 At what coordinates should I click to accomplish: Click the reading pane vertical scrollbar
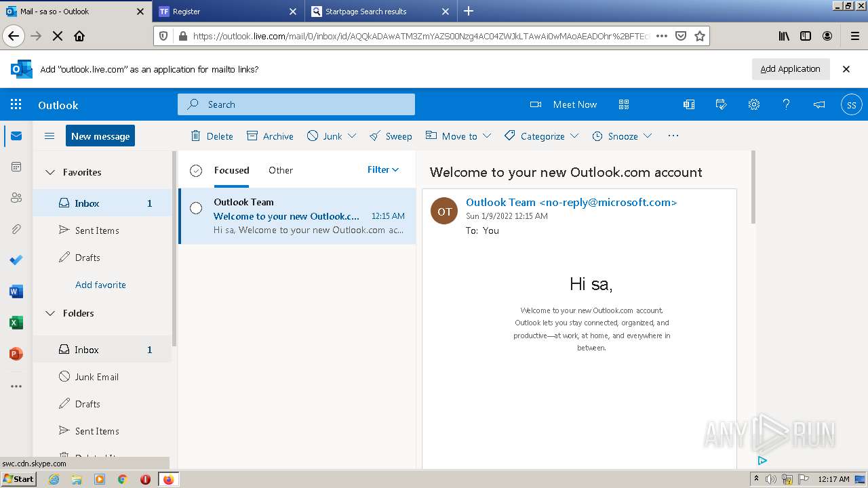tap(752, 187)
